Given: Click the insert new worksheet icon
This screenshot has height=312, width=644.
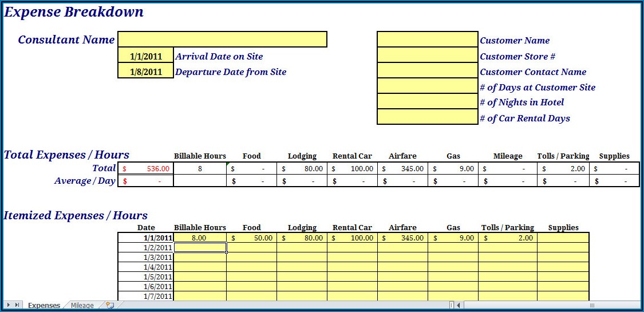Looking at the screenshot, I should click(110, 305).
